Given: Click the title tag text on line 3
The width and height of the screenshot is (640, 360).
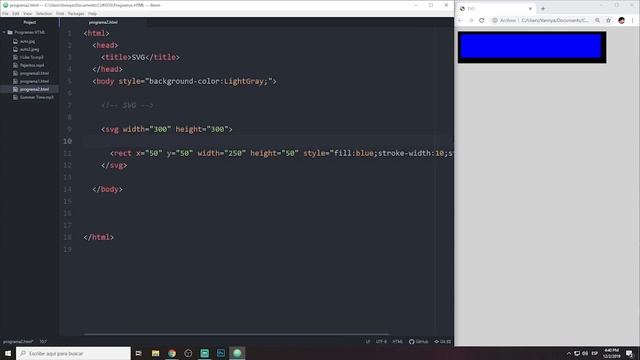Looking at the screenshot, I should pyautogui.click(x=140, y=57).
